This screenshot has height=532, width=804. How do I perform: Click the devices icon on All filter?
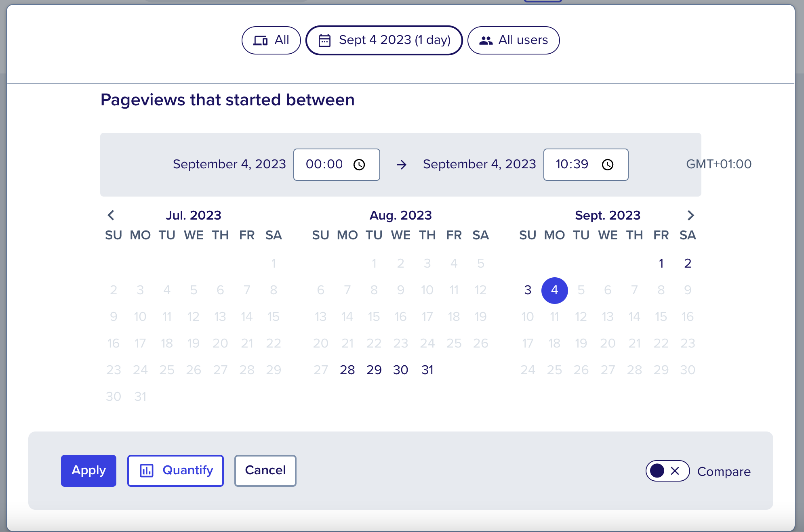pyautogui.click(x=261, y=40)
